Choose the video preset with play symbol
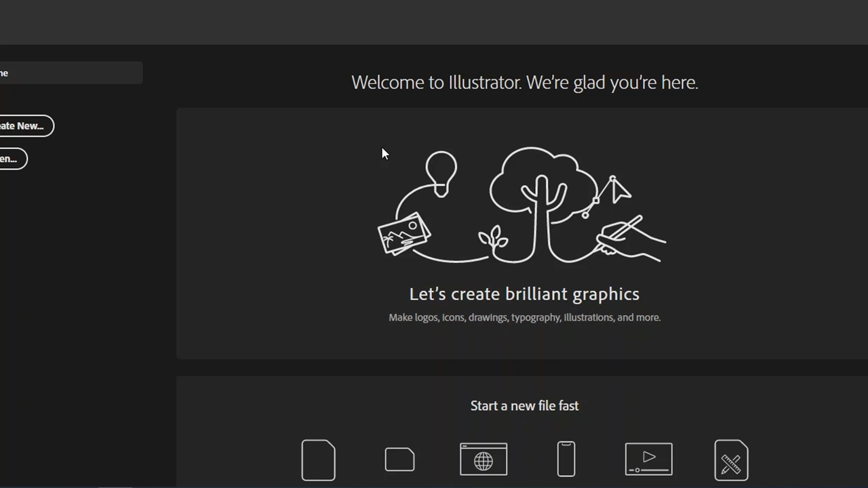This screenshot has height=488, width=868. pyautogui.click(x=649, y=460)
